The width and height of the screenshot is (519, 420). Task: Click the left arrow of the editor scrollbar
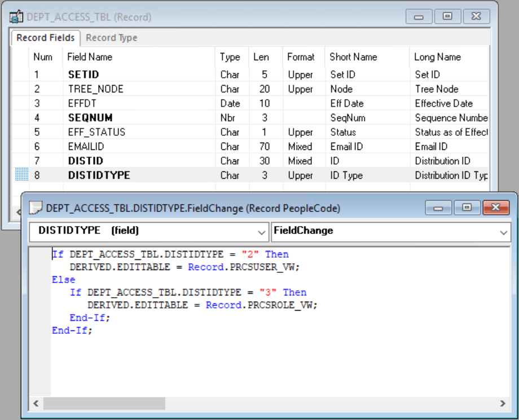36,403
